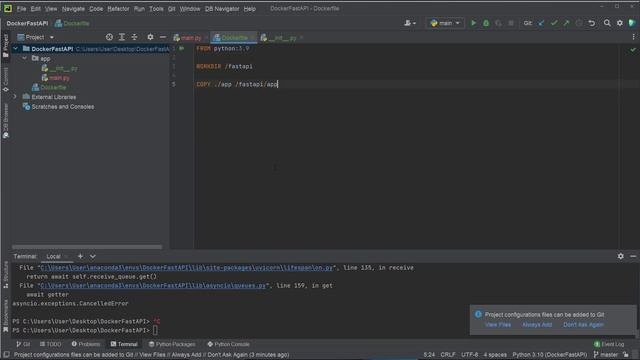Open Project panel options gear

coord(150,37)
